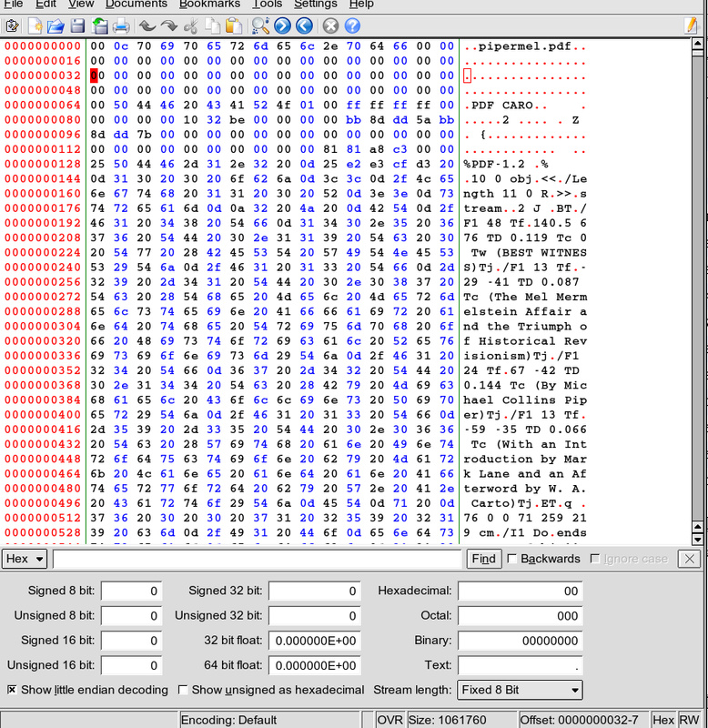Open the File menu
The height and width of the screenshot is (728, 708).
[x=14, y=4]
